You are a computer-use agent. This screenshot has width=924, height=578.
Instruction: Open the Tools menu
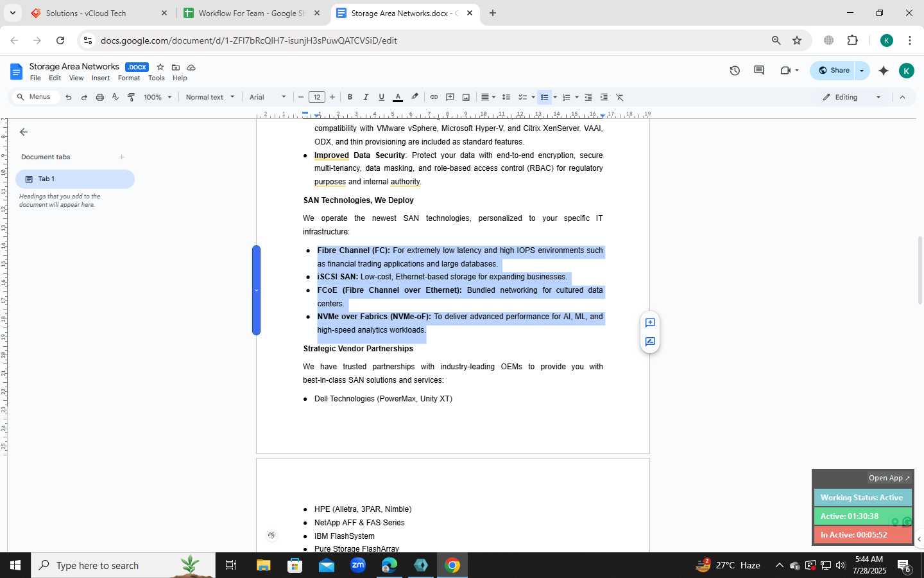tap(157, 78)
